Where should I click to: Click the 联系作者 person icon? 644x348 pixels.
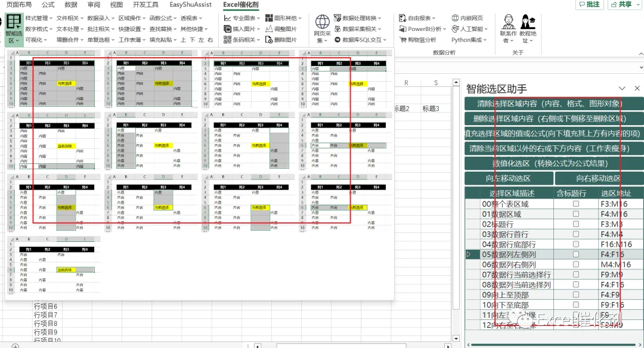509,21
